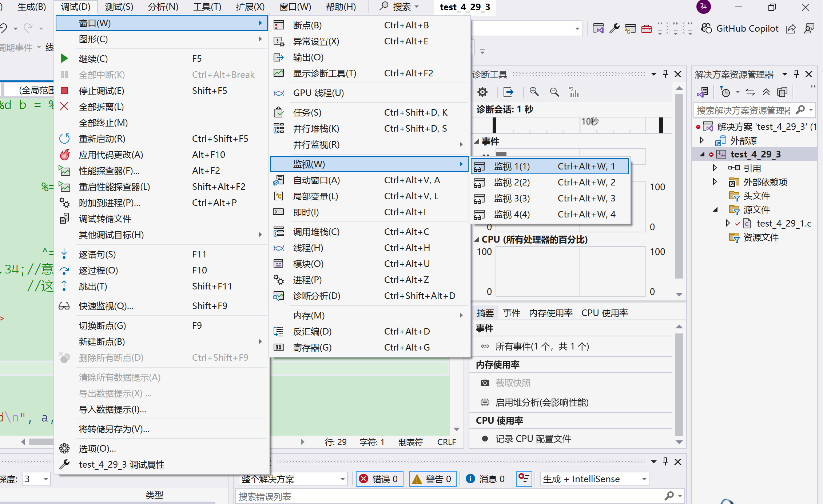Click the diagnostic tools settings gear icon

coord(482,92)
